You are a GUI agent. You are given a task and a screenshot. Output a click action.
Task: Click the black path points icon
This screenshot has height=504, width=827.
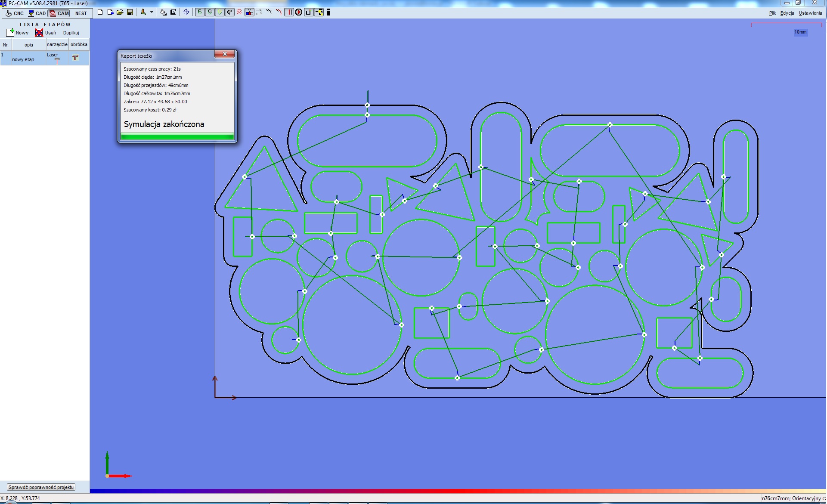coord(269,12)
